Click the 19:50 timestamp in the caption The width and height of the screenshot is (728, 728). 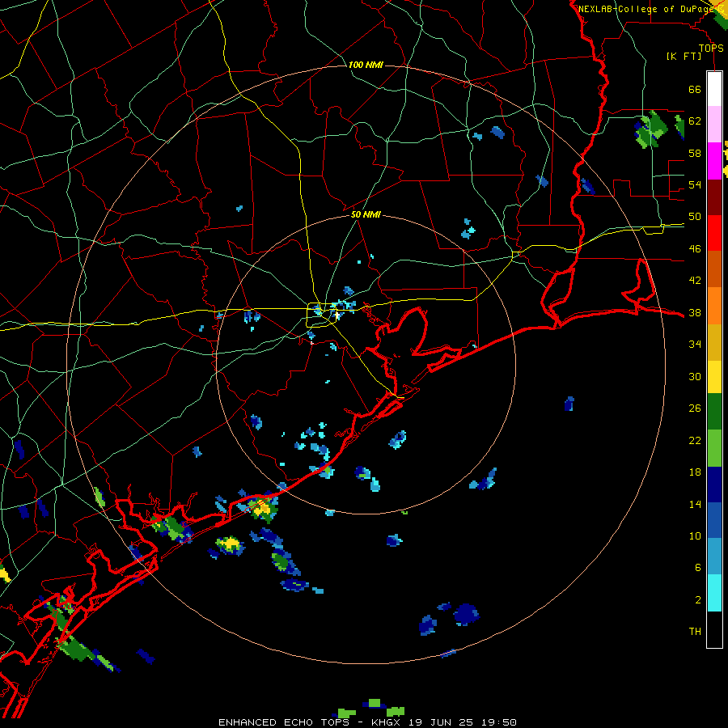coord(498,722)
